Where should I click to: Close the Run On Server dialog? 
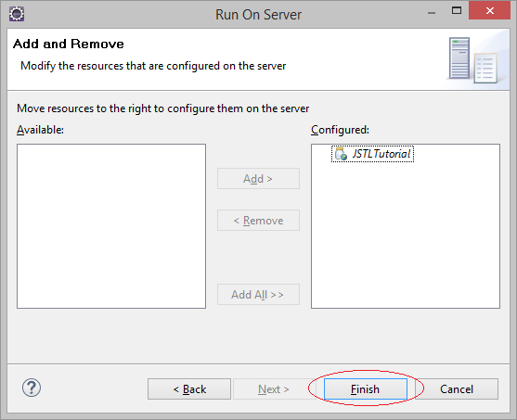pos(490,11)
